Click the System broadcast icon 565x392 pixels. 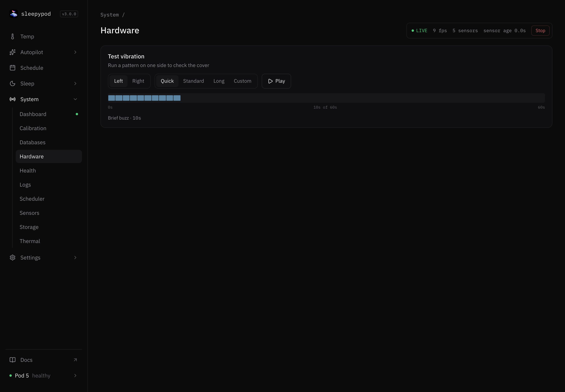(13, 99)
